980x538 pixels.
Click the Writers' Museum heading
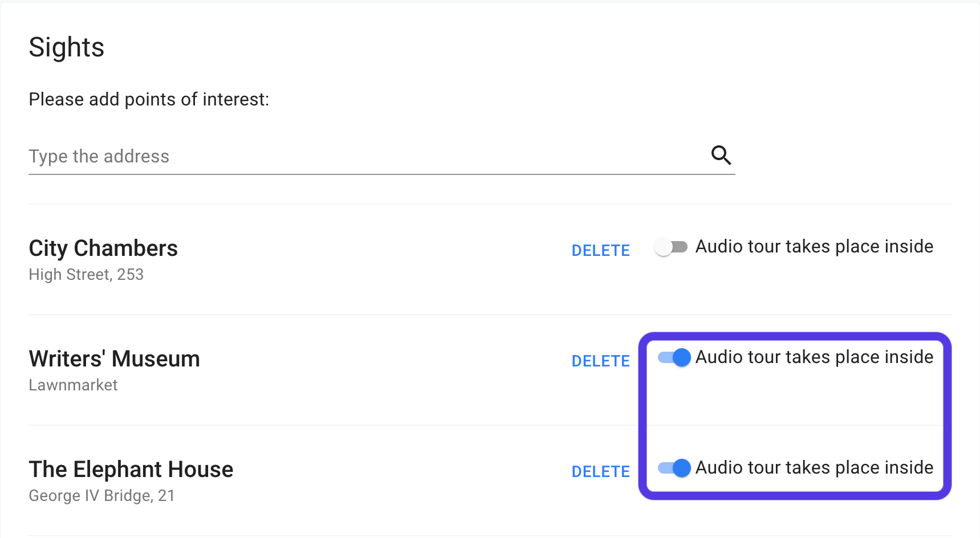pyautogui.click(x=114, y=359)
